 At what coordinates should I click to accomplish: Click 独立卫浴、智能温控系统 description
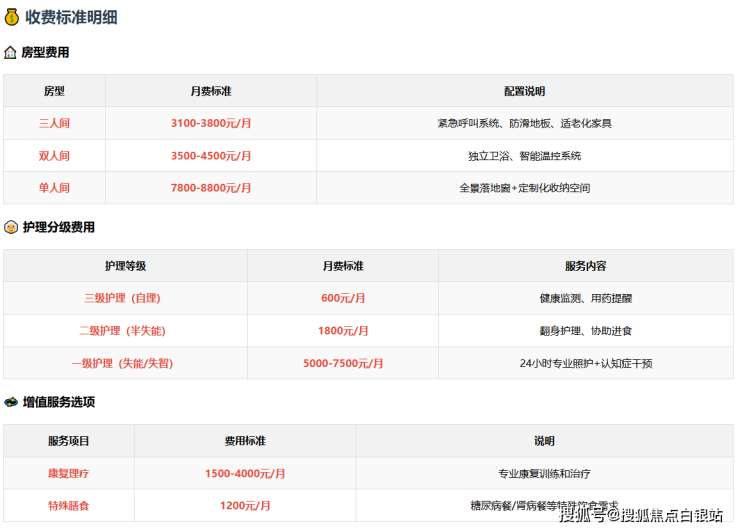tap(525, 156)
